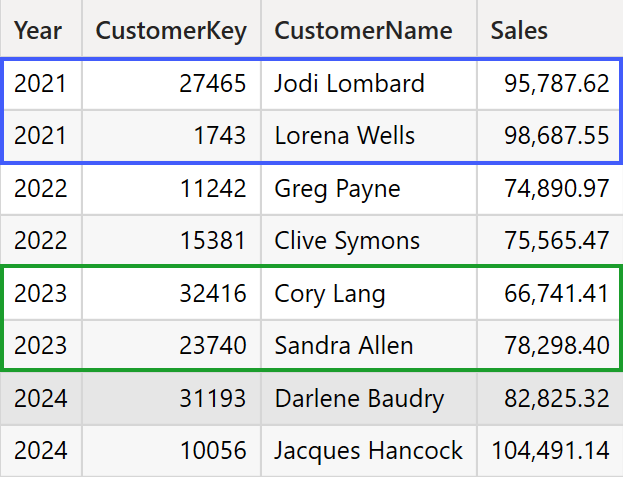Select customer key 11242 cell

pyautogui.click(x=212, y=188)
